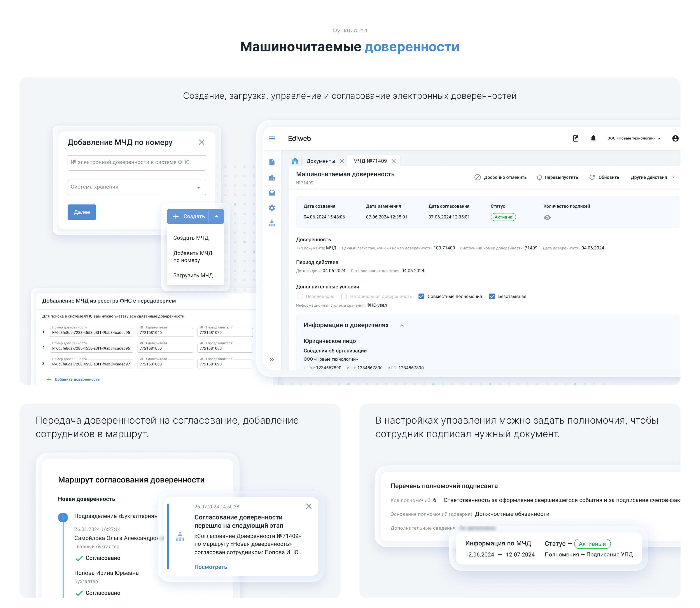700x608 pixels.
Task: Uncheck the Безотзывная checkbox
Action: click(x=492, y=297)
